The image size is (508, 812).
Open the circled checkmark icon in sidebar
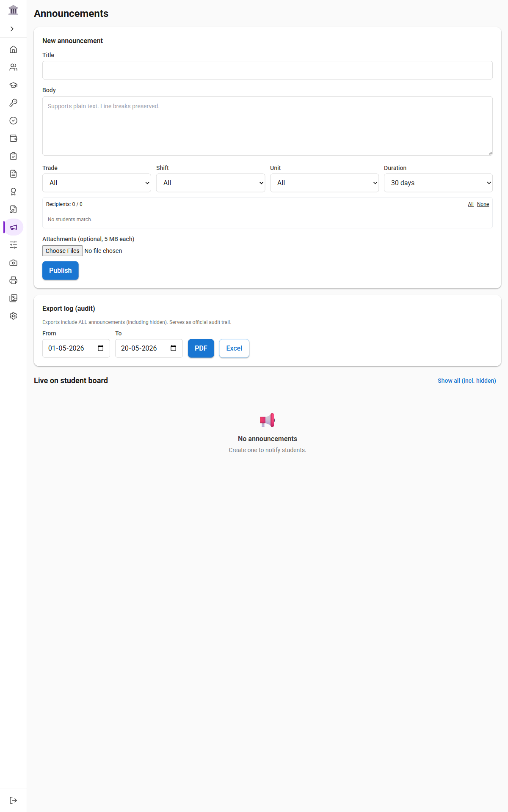14,121
